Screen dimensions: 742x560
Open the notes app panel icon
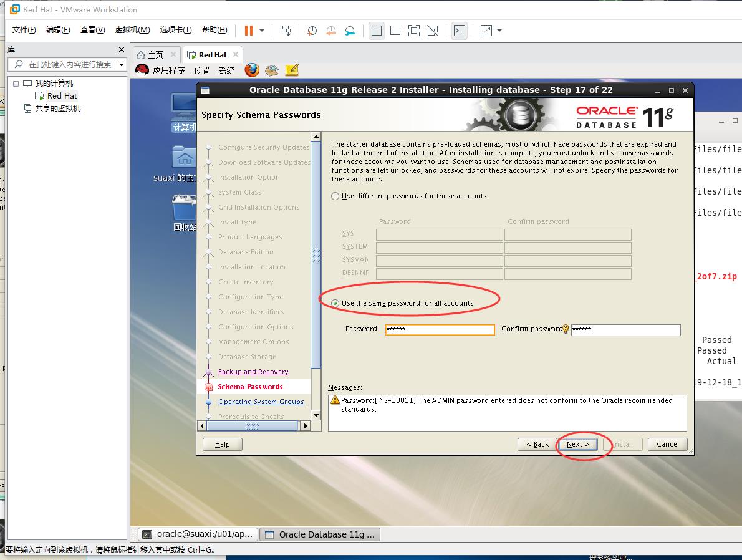coord(292,70)
